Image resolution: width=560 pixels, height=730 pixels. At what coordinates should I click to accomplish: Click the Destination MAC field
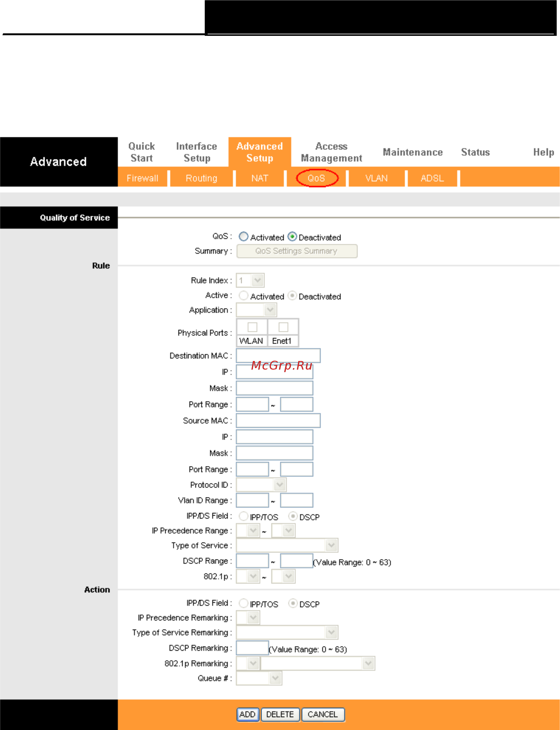278,355
